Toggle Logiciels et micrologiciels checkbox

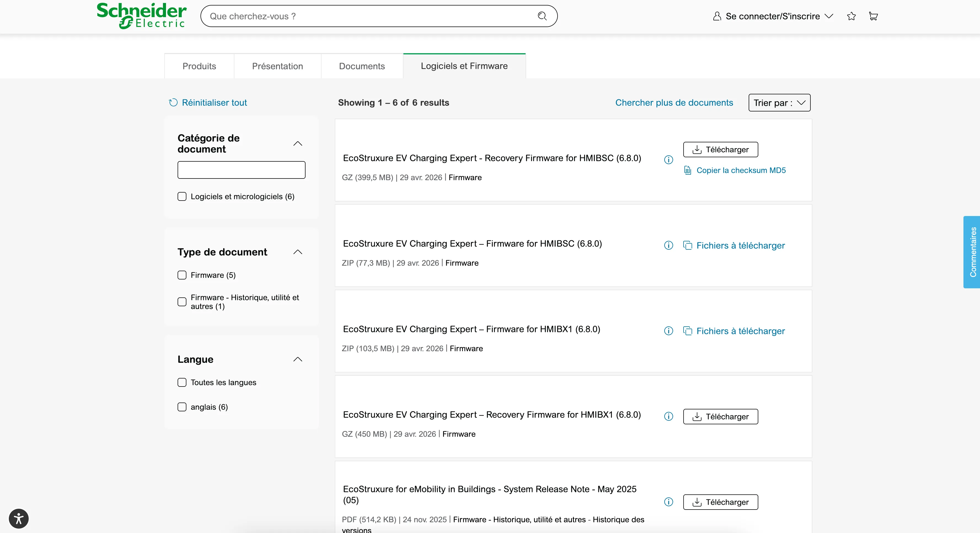182,196
